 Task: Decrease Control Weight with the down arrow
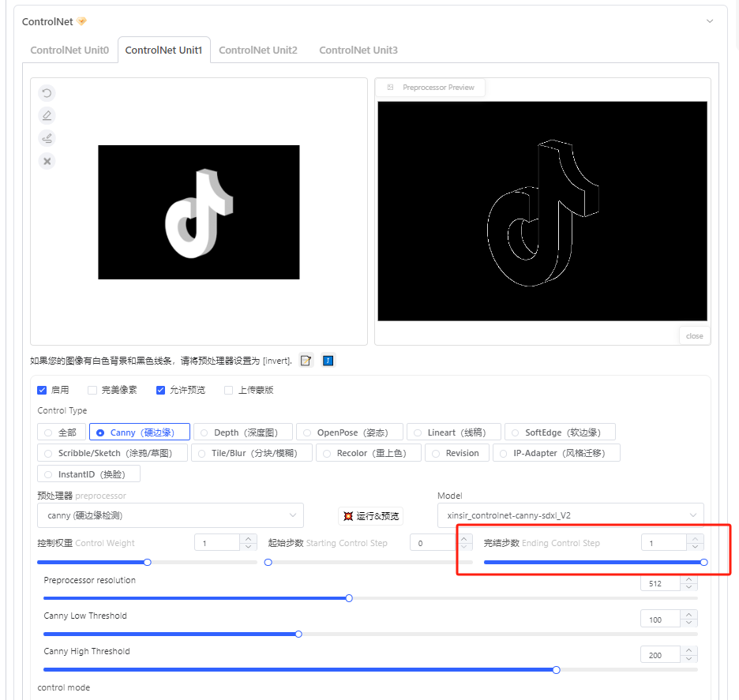(x=249, y=546)
